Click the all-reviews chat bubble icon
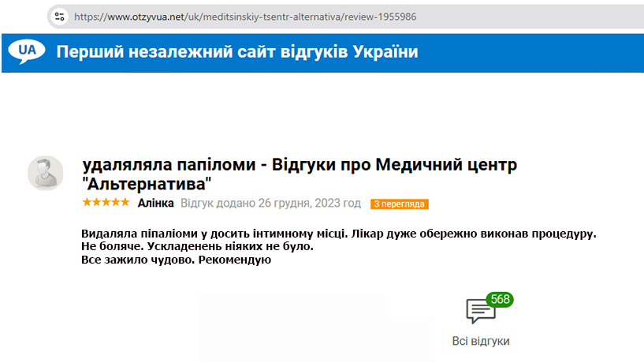644x363 pixels. tap(480, 312)
